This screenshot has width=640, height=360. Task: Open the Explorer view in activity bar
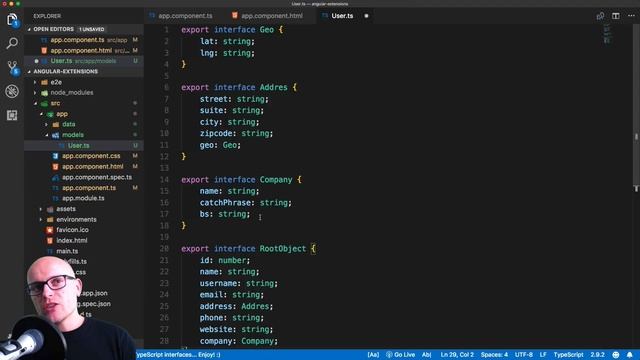12,20
